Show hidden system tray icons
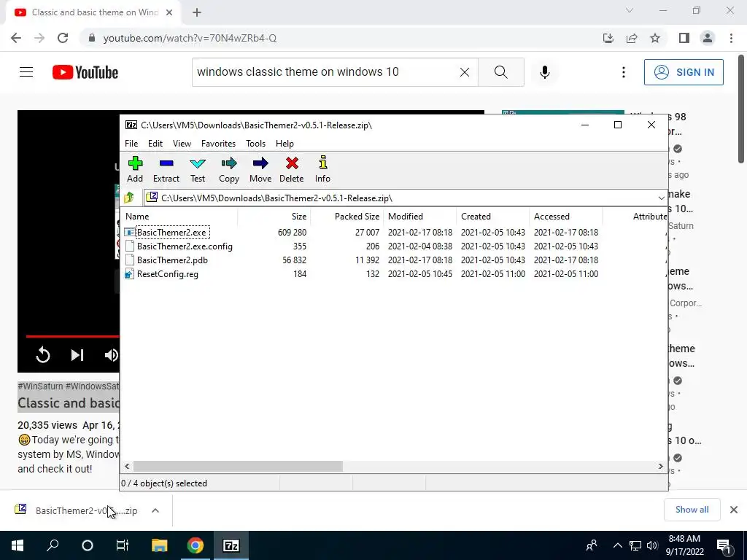This screenshot has width=747, height=560. (x=617, y=545)
